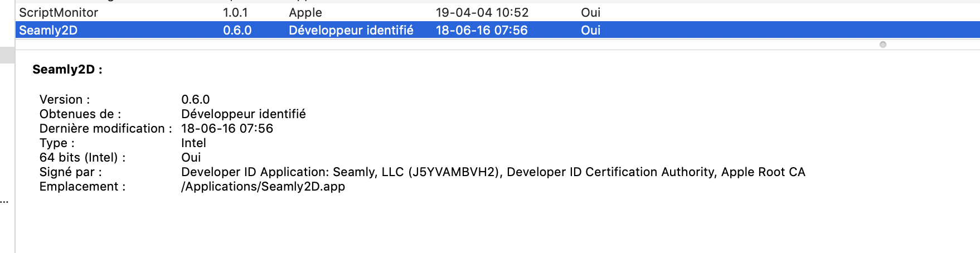The width and height of the screenshot is (980, 253).
Task: Click the Intel type value
Action: click(x=193, y=143)
